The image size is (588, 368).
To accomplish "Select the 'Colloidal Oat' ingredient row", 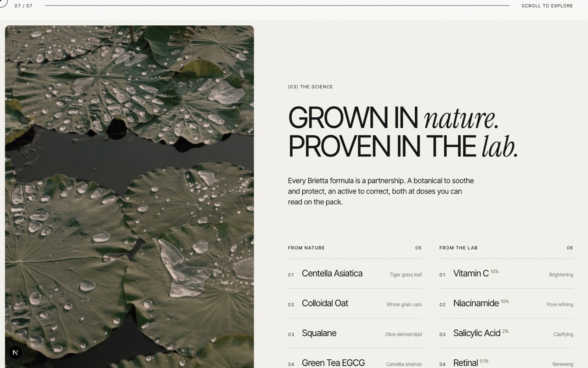I will (x=355, y=304).
